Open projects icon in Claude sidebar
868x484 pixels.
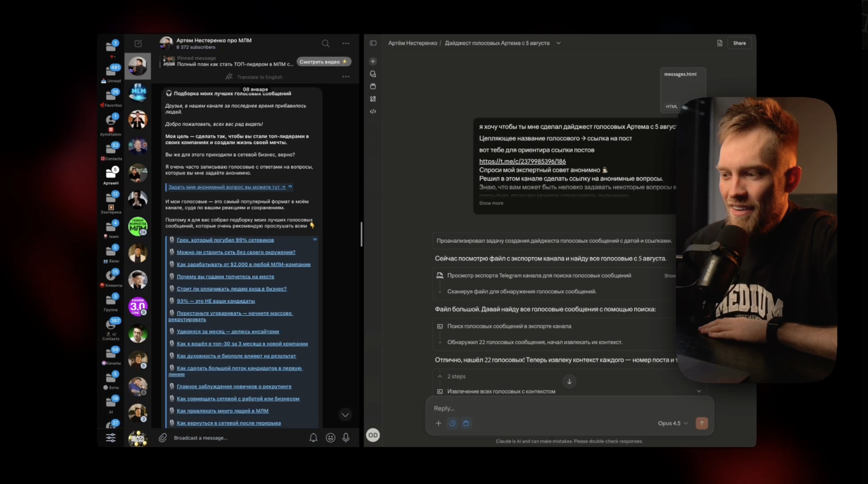pos(373,87)
